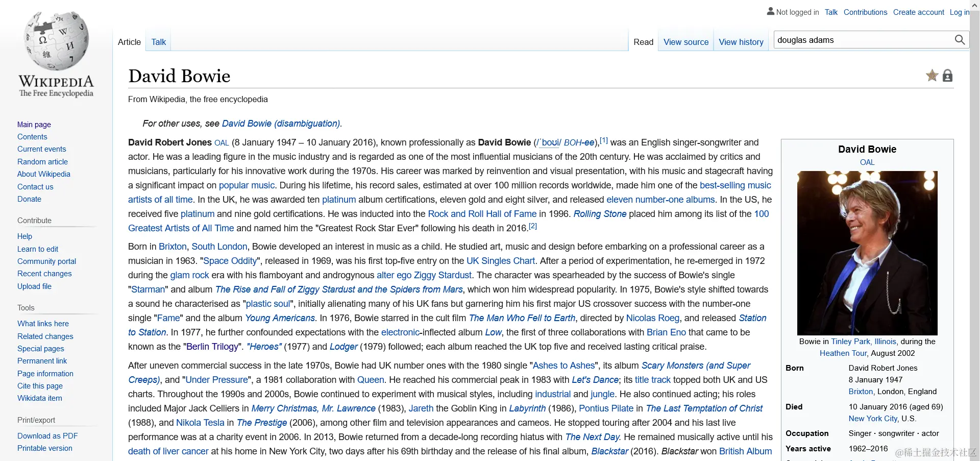This screenshot has width=980, height=461.
Task: Open the View source tab
Action: tap(686, 42)
